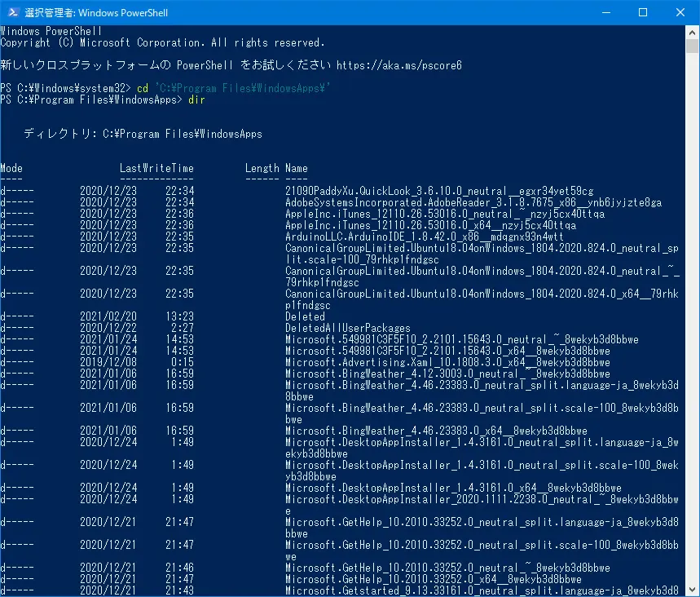Click the vertical scrollbar thumb
700x597 pixels.
[692, 46]
